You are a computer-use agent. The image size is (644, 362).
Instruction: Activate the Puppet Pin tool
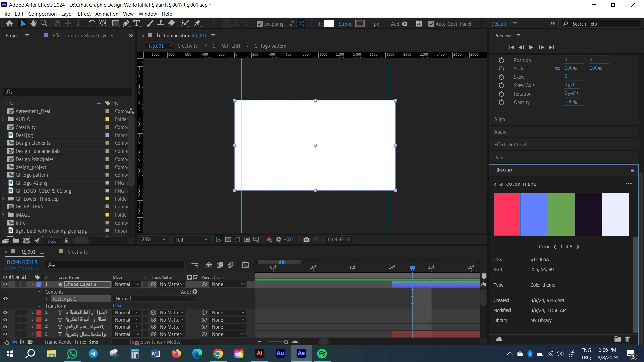(198, 24)
